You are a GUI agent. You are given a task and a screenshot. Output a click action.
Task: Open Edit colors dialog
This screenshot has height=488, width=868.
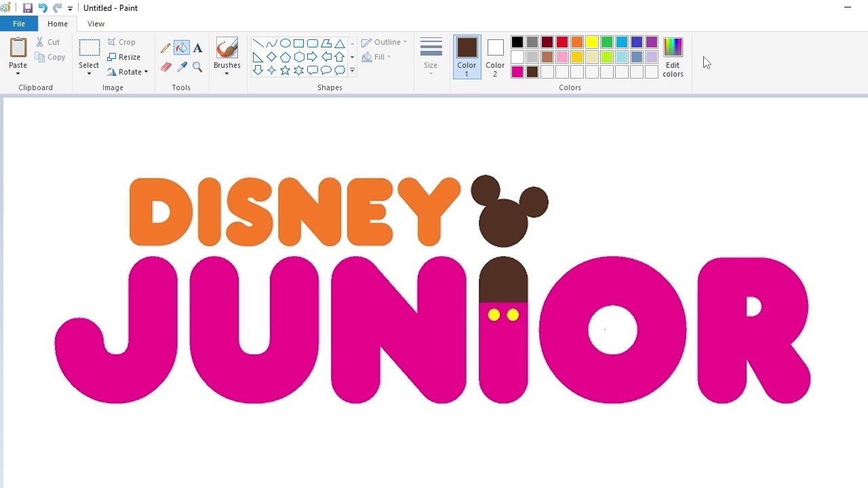pos(673,57)
